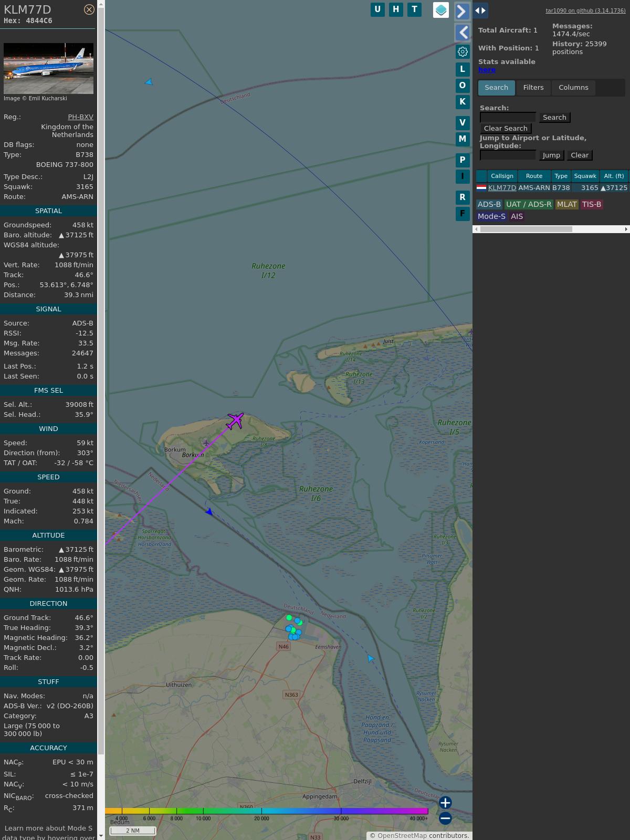The width and height of the screenshot is (630, 840).
Task: Toggle the R map button
Action: 463,197
